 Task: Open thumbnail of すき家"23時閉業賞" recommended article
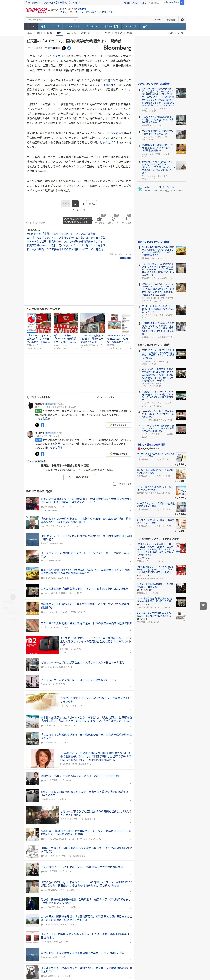(92, 323)
